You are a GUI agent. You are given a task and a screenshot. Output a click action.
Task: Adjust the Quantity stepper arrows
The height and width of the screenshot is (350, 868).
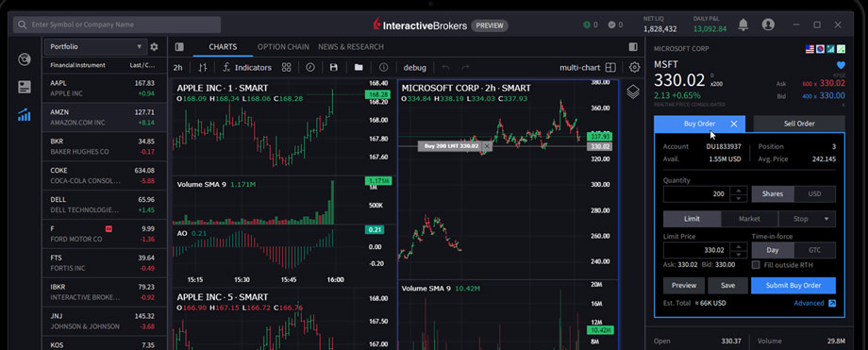pos(738,193)
